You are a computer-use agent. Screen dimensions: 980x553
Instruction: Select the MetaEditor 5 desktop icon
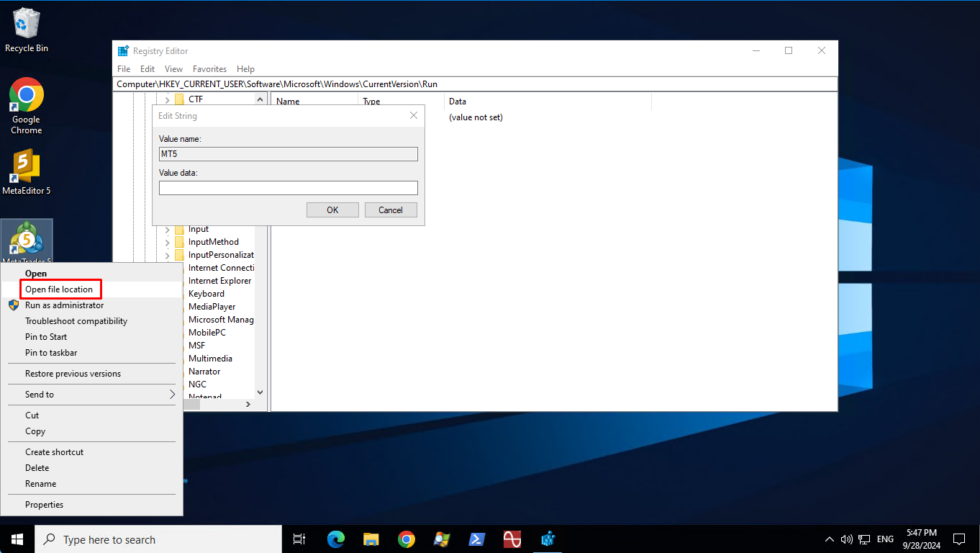tap(27, 168)
